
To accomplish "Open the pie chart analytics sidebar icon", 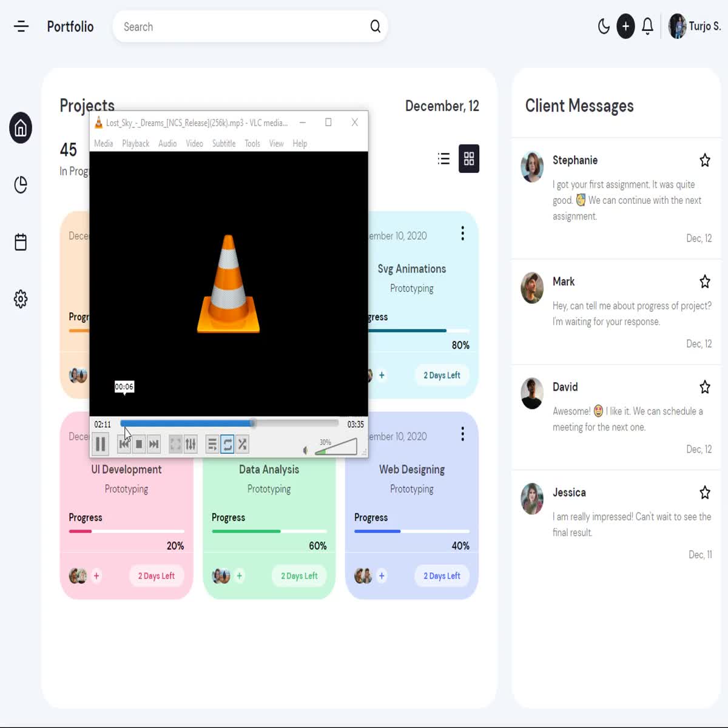I will pyautogui.click(x=20, y=185).
